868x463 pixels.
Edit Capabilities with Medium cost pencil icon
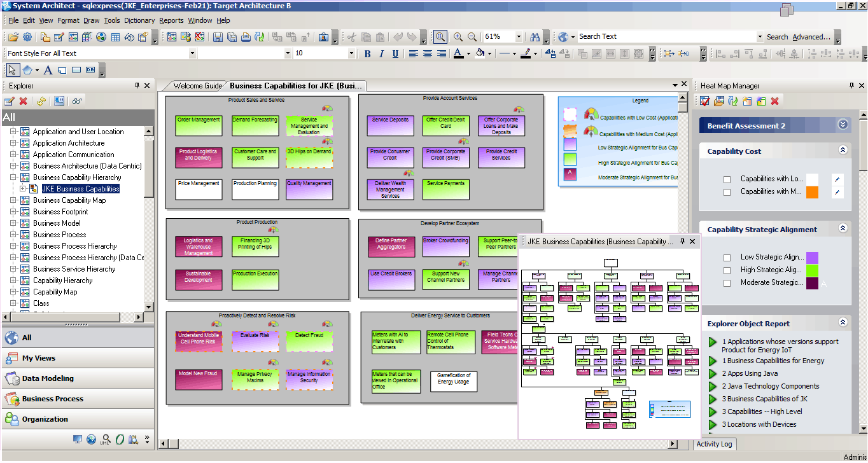(x=837, y=192)
